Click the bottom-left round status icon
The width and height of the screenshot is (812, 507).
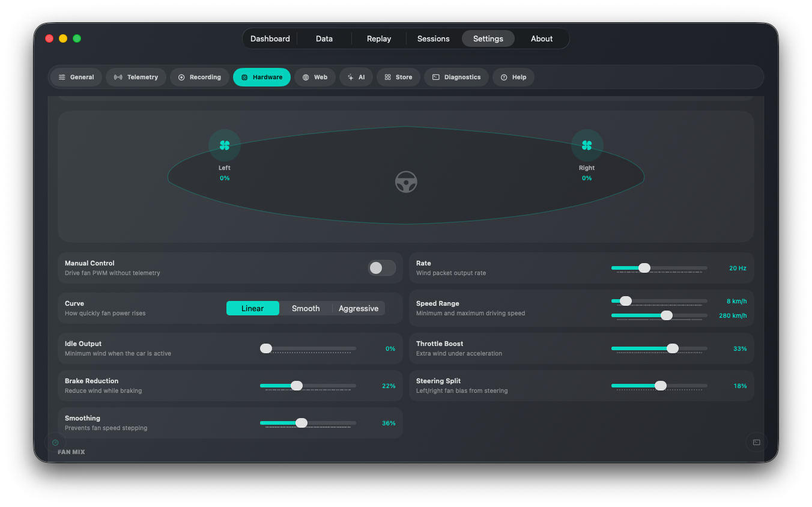pos(55,443)
